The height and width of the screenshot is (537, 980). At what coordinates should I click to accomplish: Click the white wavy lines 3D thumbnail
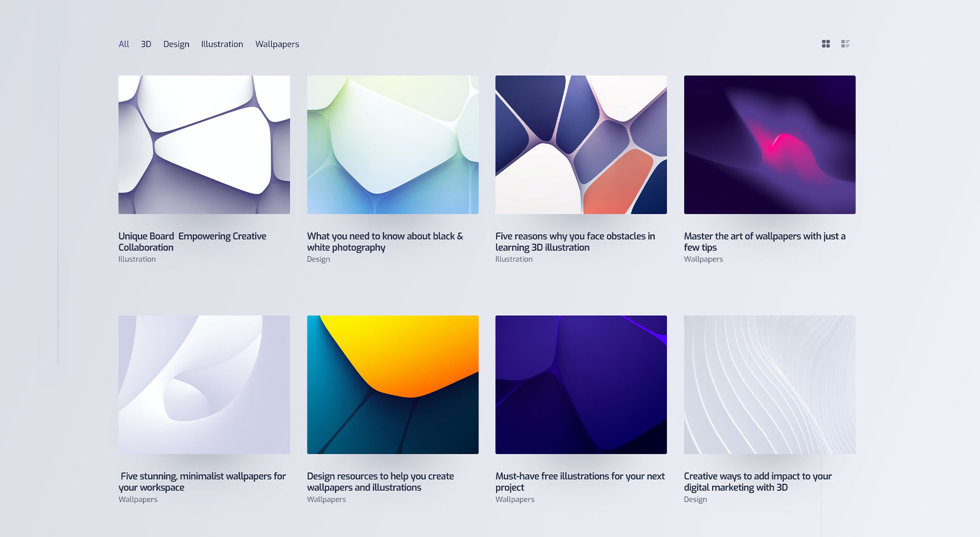click(x=770, y=384)
